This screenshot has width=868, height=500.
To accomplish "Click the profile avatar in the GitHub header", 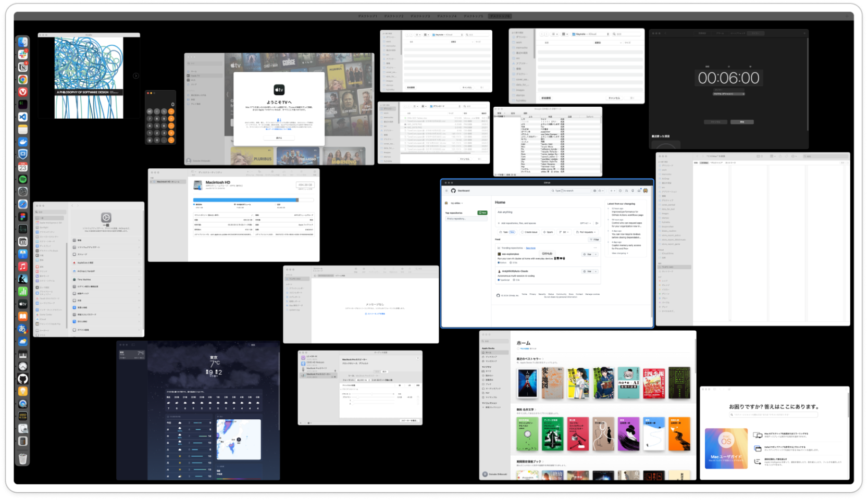I will (646, 191).
